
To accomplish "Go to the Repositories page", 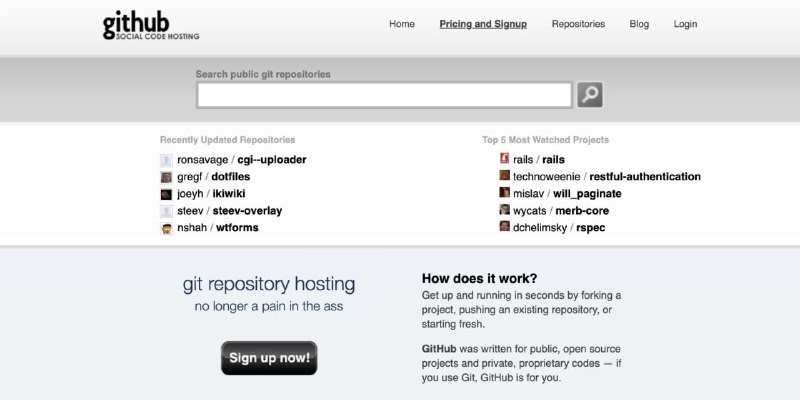I will pyautogui.click(x=578, y=24).
